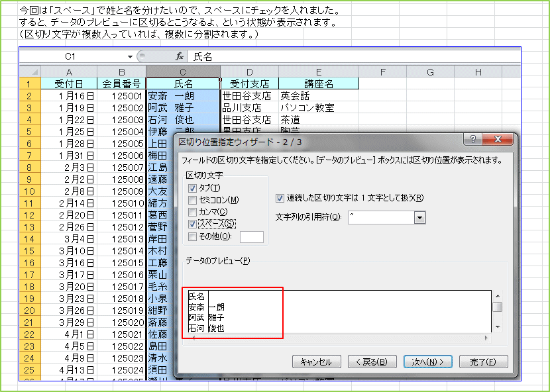The height and width of the screenshot is (392, 550).
Task: Click 俊也 in the data preview
Action: (x=217, y=328)
